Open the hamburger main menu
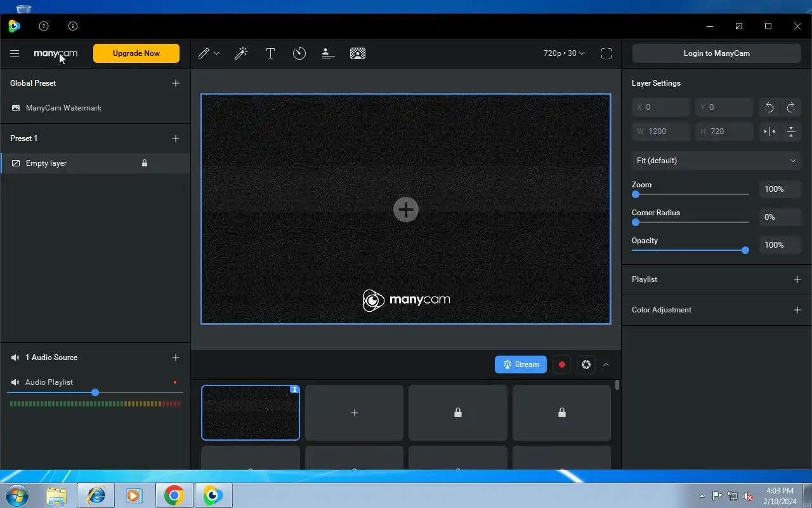 pyautogui.click(x=15, y=53)
